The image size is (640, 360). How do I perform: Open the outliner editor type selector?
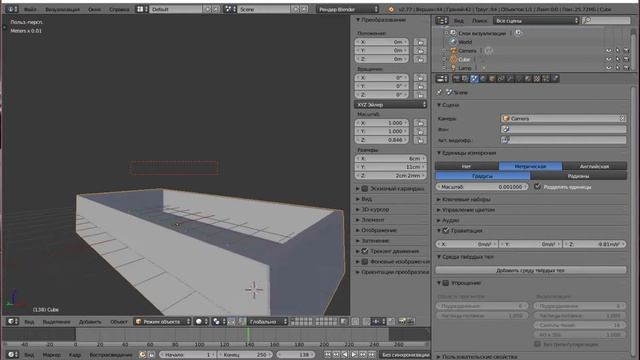(442, 20)
